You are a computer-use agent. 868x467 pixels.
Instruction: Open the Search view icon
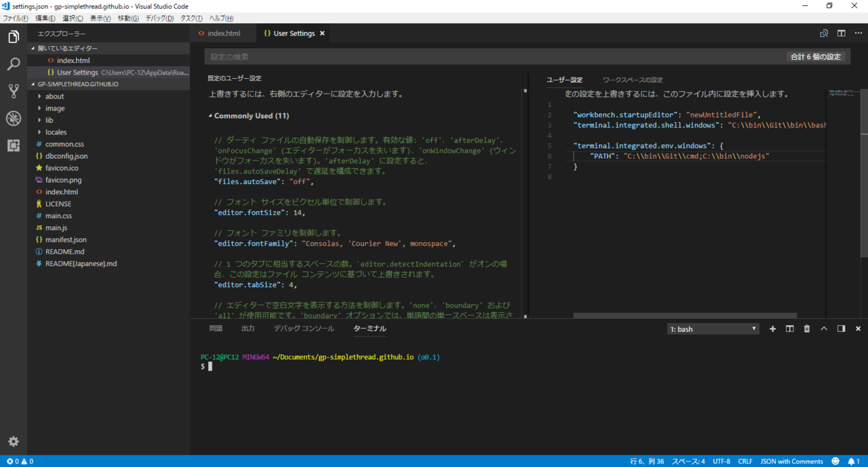(x=14, y=64)
